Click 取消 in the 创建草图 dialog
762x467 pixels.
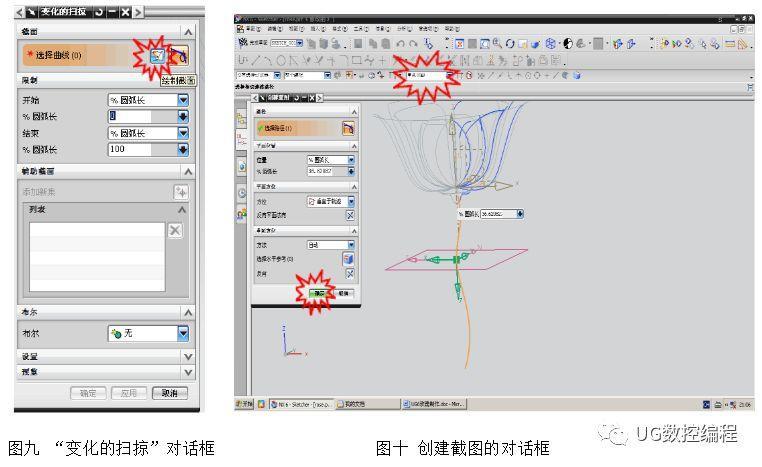pos(343,293)
